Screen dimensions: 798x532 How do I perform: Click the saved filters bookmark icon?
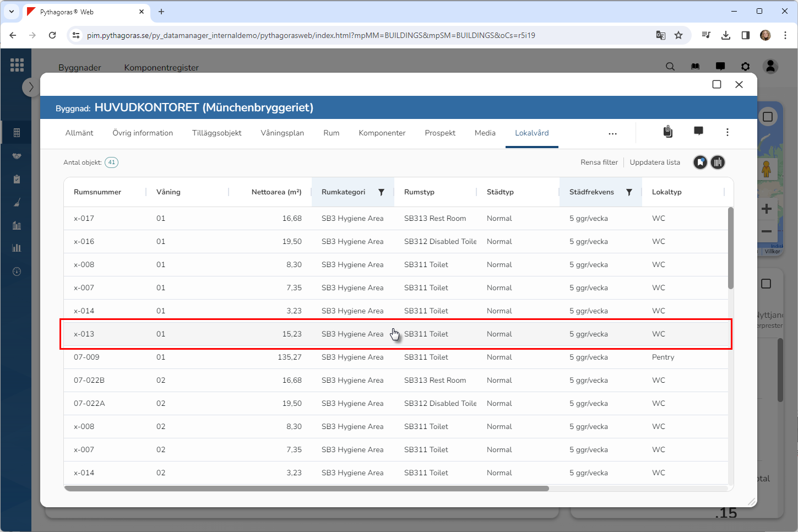click(700, 162)
